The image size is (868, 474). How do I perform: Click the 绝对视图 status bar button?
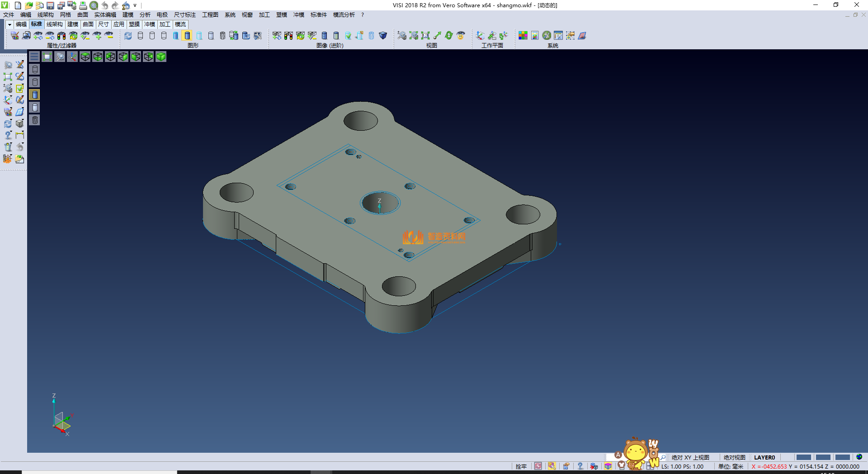click(734, 457)
